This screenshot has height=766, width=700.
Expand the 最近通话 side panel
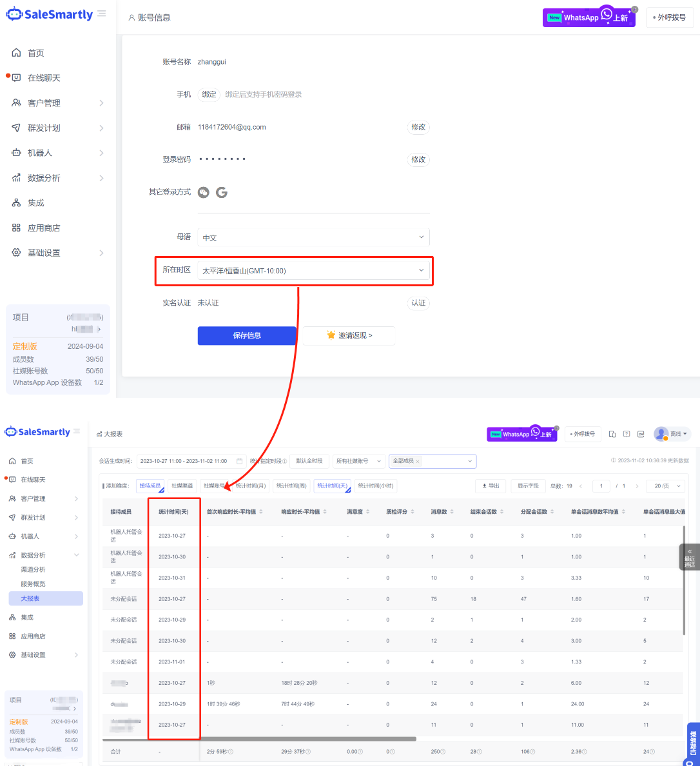point(689,558)
